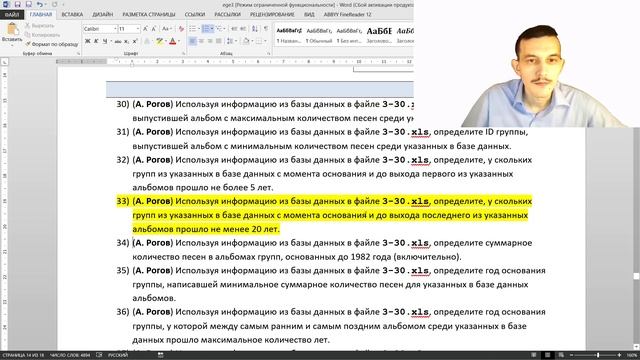Screen dimensions: 640x360
Task: Switch to the Главная tab
Action: [41, 15]
